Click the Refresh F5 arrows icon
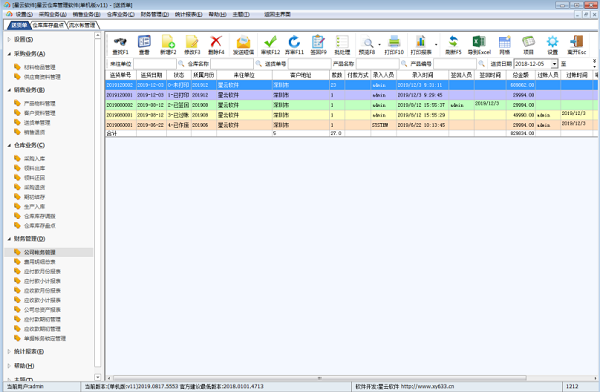600x392 pixels. coord(453,42)
